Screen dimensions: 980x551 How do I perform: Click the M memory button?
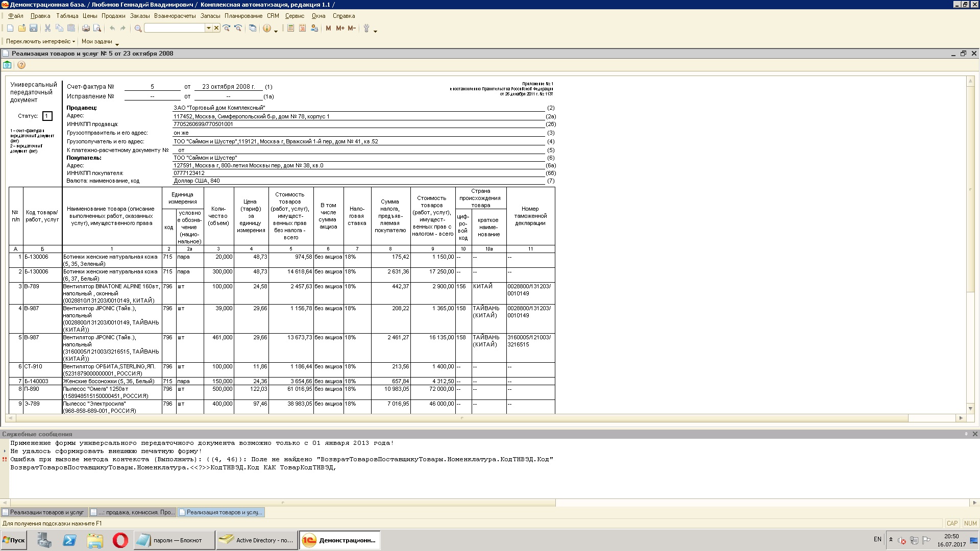(x=328, y=29)
